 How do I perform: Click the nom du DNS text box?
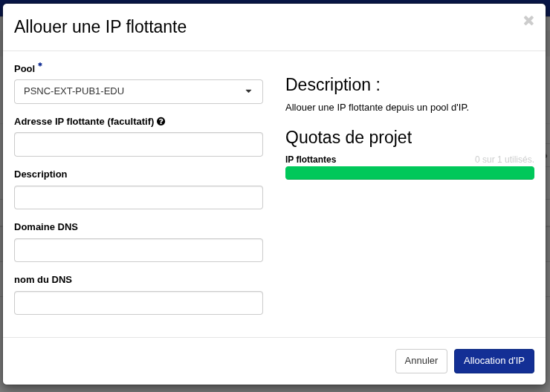pyautogui.click(x=138, y=303)
